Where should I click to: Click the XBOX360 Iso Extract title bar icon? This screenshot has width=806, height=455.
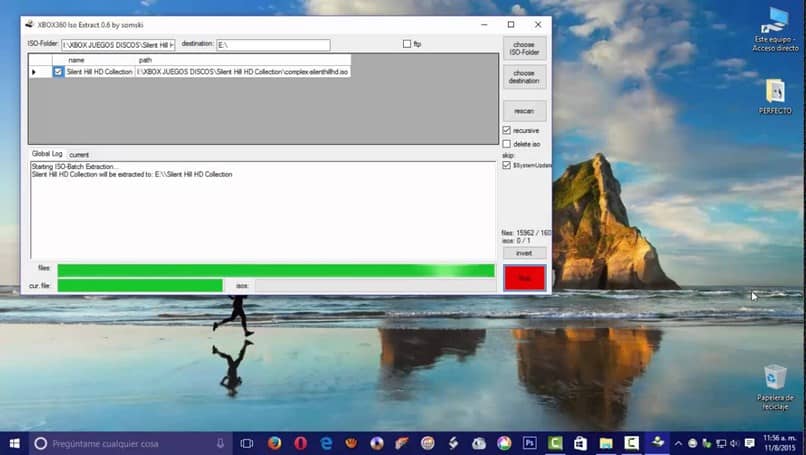[29, 24]
